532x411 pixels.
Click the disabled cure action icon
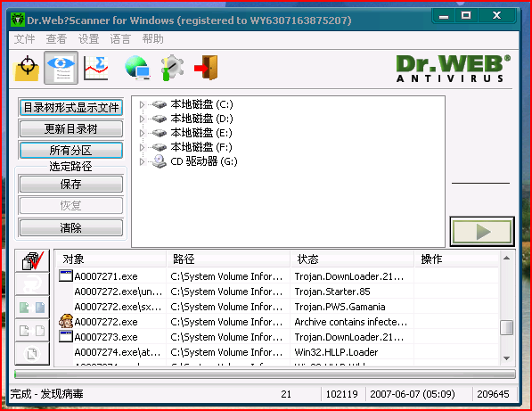33,284
